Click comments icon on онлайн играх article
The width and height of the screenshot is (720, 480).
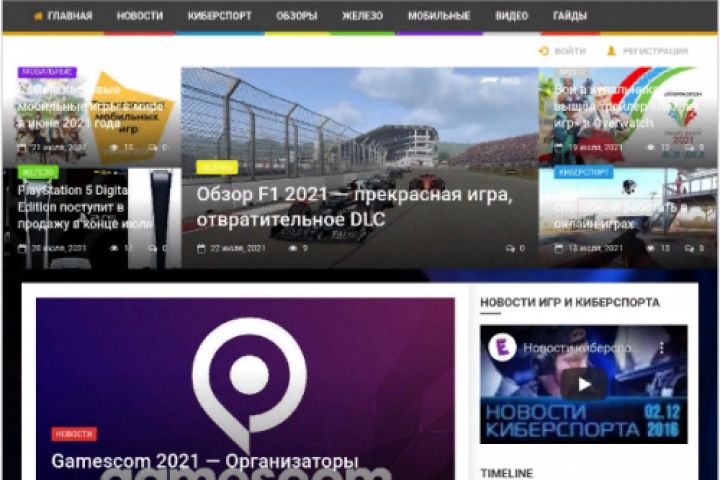[689, 248]
